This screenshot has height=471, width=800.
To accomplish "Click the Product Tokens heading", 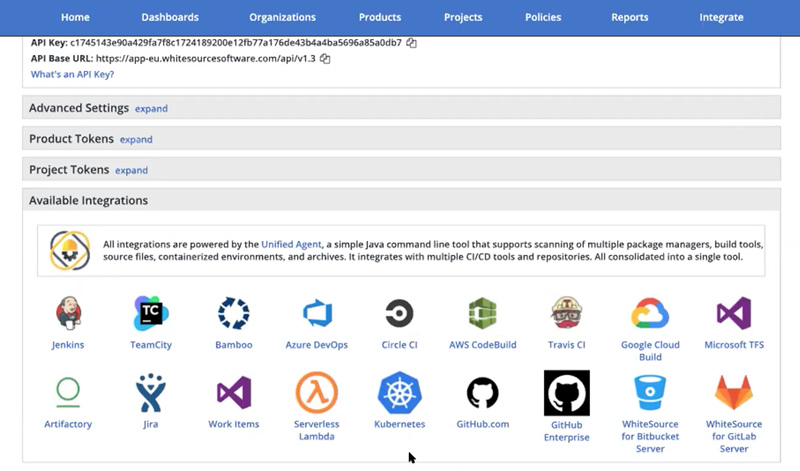I will 71,139.
